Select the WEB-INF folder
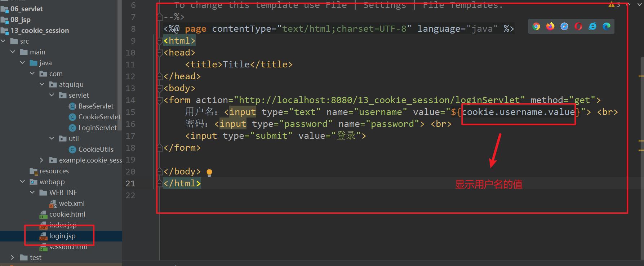Viewport: 644px width, 266px height. pos(63,193)
